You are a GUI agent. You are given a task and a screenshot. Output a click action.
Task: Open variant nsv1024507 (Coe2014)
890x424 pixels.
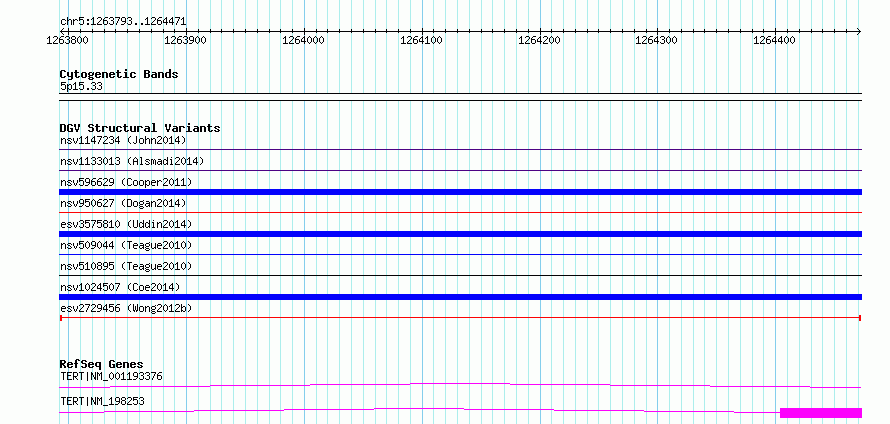coord(120,287)
